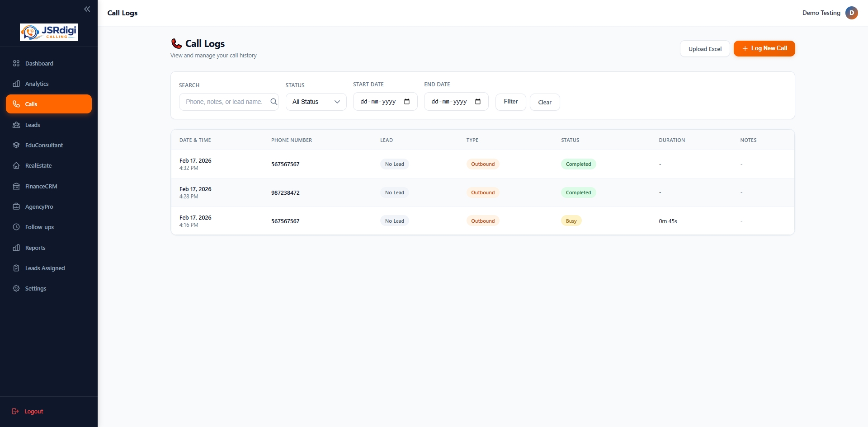The height and width of the screenshot is (427, 868).
Task: Click the Upload Excel button
Action: tap(705, 49)
